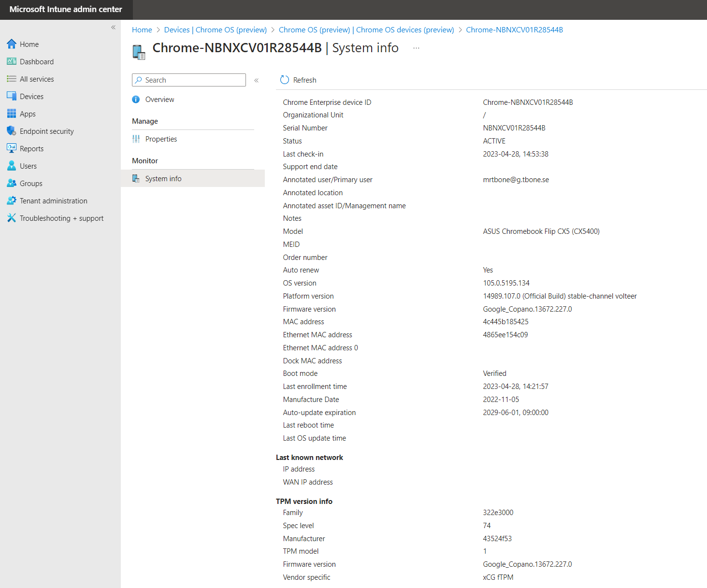Click the Troubleshooting + support wrench icon

point(12,218)
